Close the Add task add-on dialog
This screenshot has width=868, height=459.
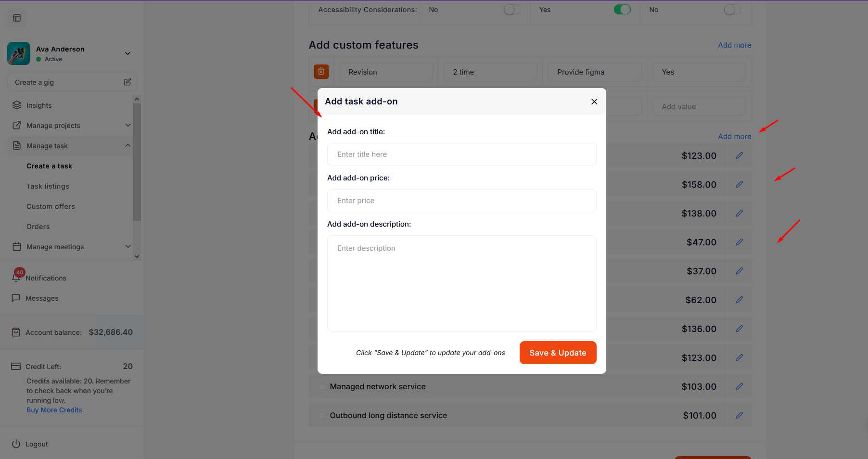pyautogui.click(x=594, y=102)
